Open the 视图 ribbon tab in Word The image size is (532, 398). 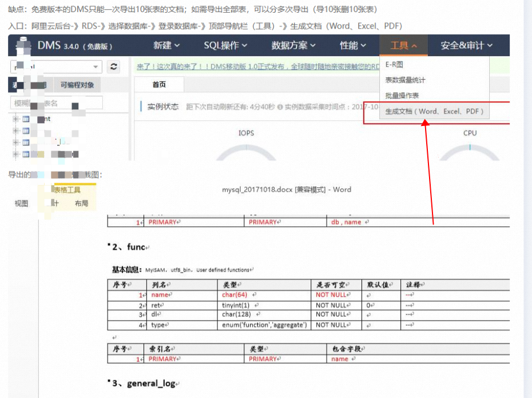tap(21, 203)
